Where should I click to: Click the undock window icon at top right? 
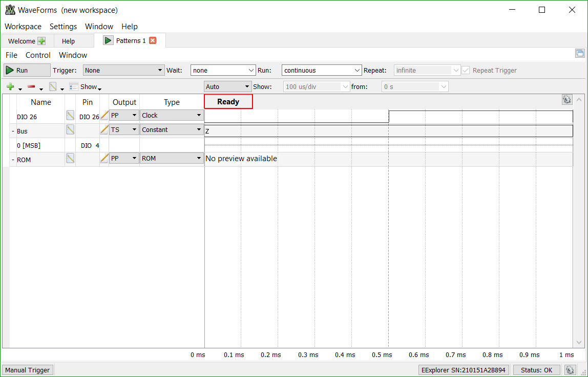tap(580, 53)
